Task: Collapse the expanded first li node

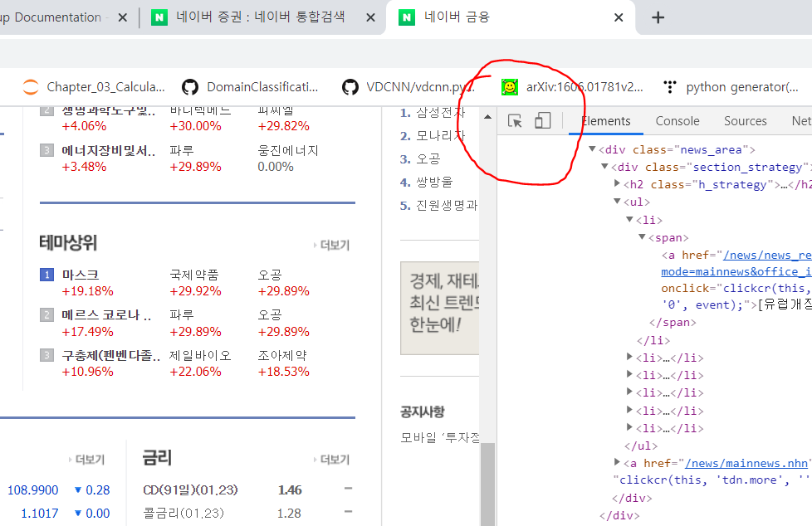Action: tap(629, 220)
